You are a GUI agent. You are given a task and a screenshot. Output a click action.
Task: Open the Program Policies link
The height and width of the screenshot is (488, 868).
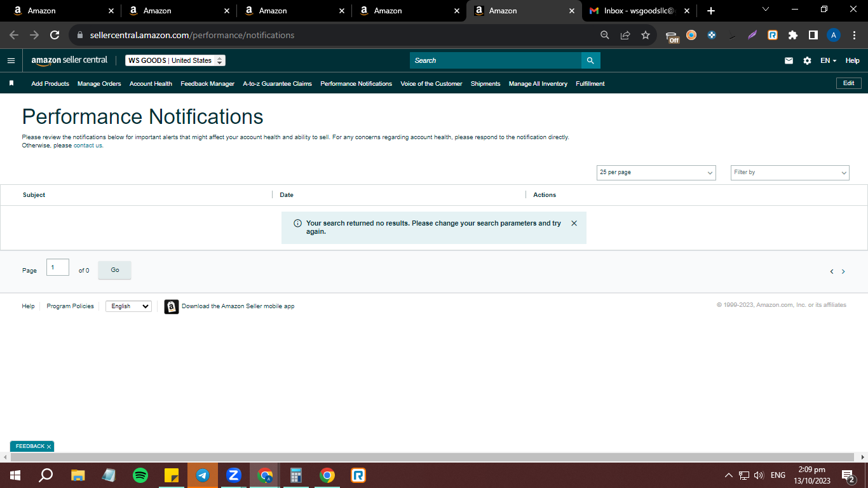tap(71, 306)
